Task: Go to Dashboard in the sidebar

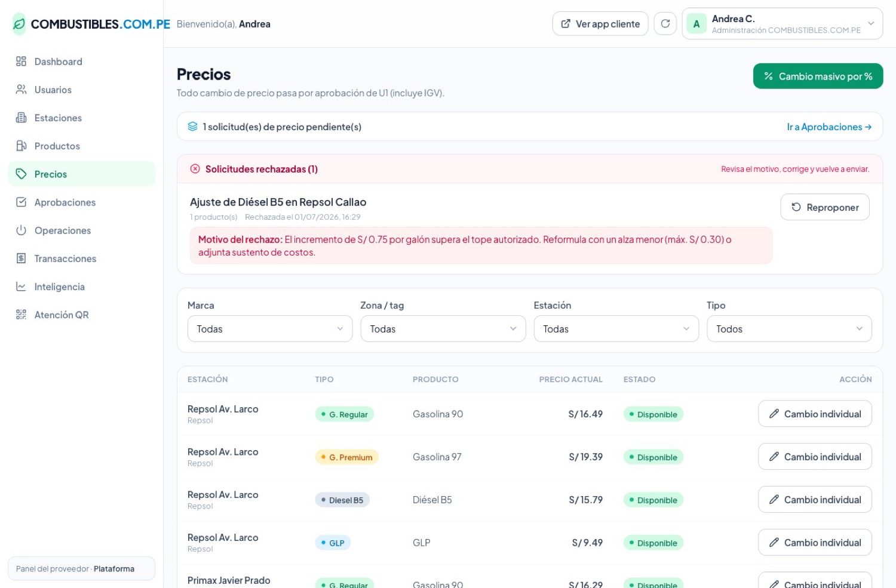Action: pyautogui.click(x=81, y=61)
